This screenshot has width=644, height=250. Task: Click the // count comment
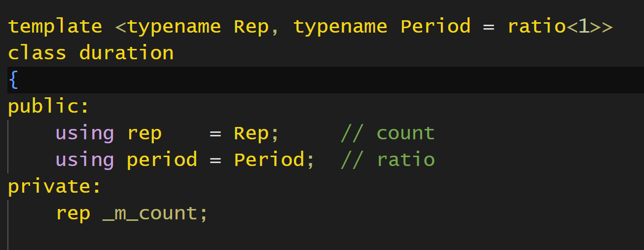(388, 133)
